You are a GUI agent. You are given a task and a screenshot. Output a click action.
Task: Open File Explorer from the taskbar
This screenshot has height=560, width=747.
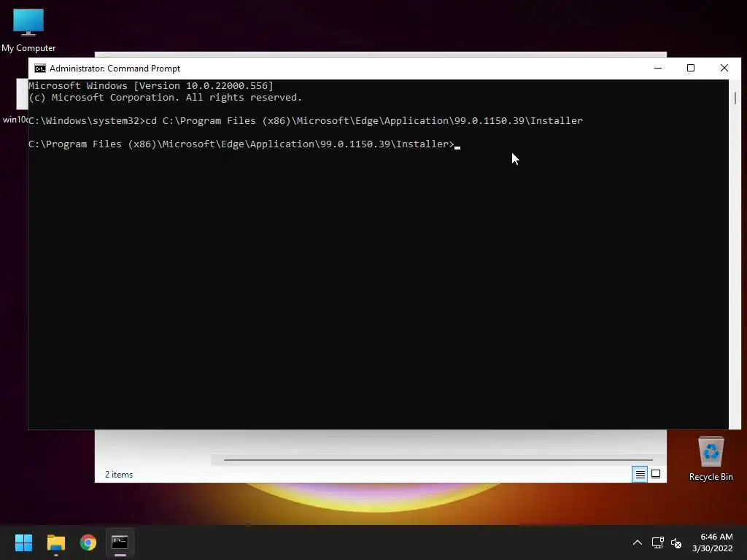click(x=55, y=542)
